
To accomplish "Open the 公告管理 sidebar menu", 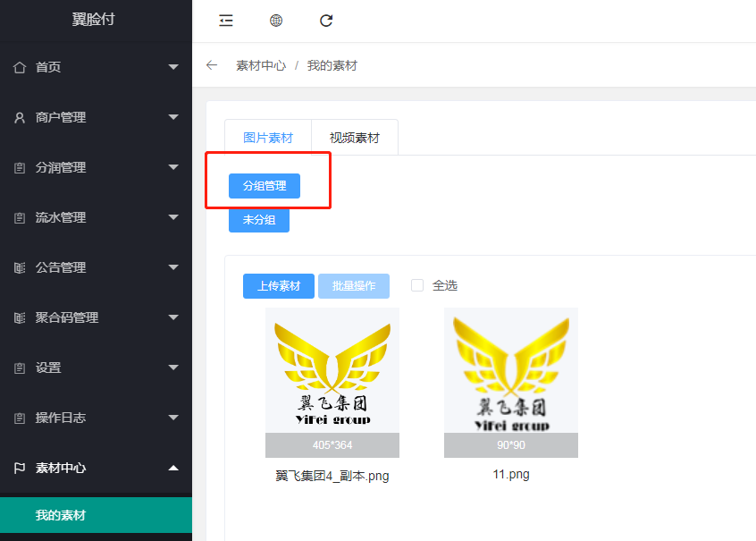I will [x=96, y=267].
